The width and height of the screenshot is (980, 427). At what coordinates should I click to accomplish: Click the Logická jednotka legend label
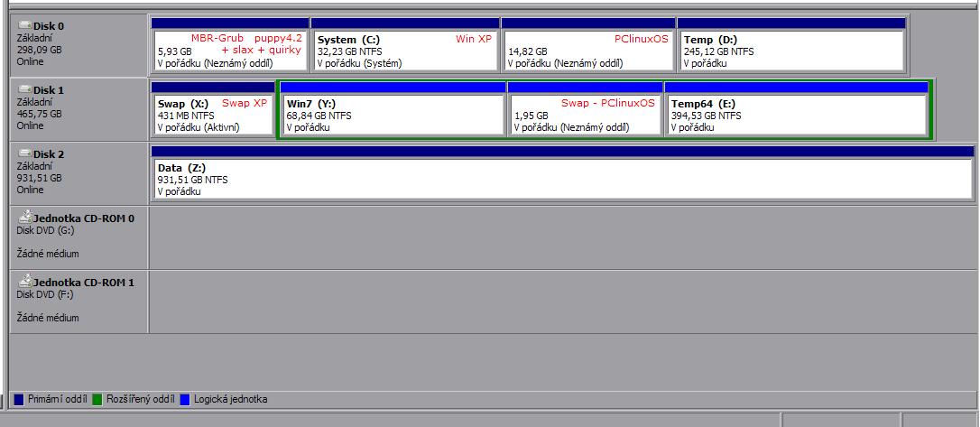tap(231, 399)
